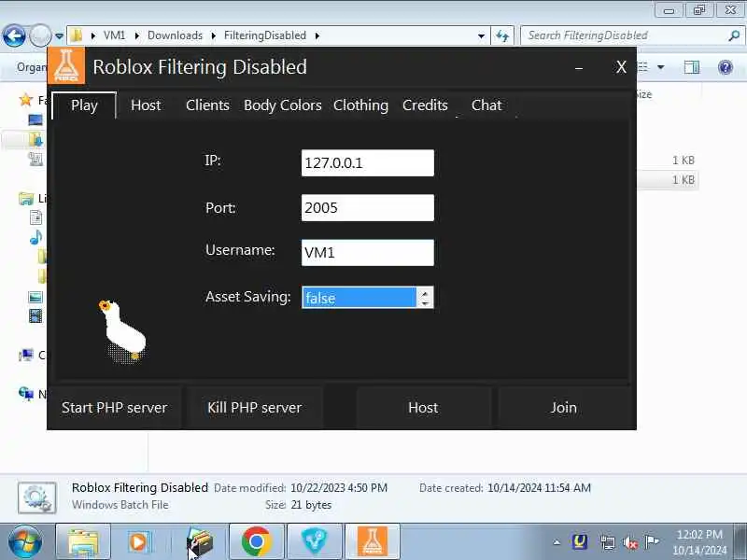
Task: Click the Username input field
Action: pyautogui.click(x=367, y=252)
